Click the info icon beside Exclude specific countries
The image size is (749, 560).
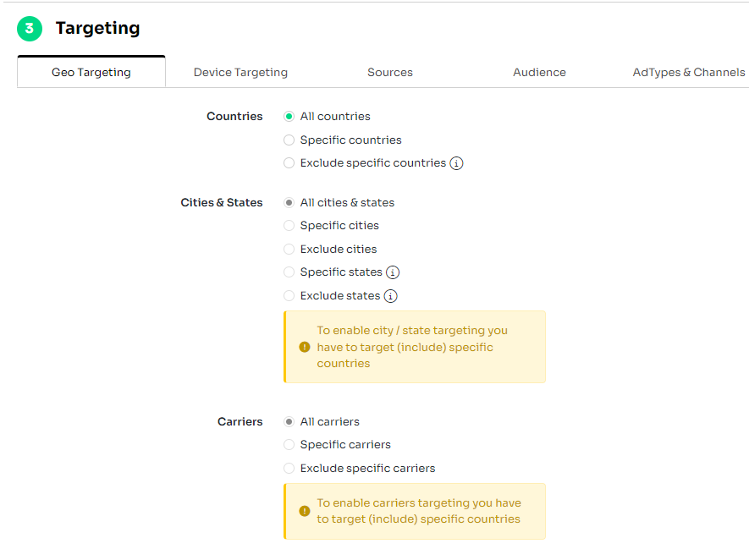pos(456,163)
